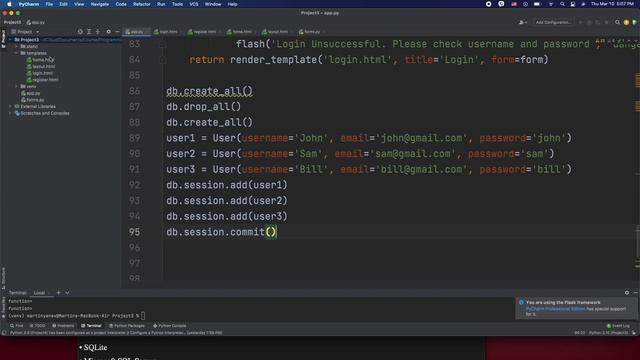
Task: Open the Find tool window button
Action: coord(17,326)
